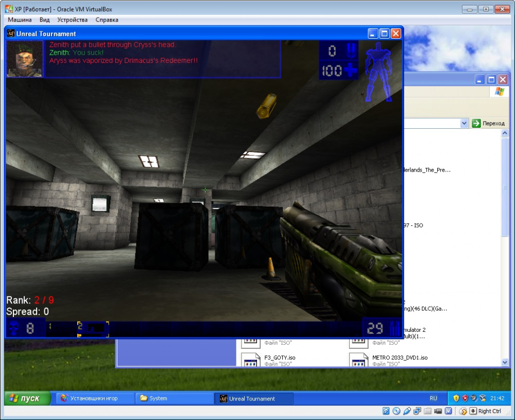The width and height of the screenshot is (515, 420).
Task: Toggle the RU keyboard language indicator
Action: click(x=433, y=398)
